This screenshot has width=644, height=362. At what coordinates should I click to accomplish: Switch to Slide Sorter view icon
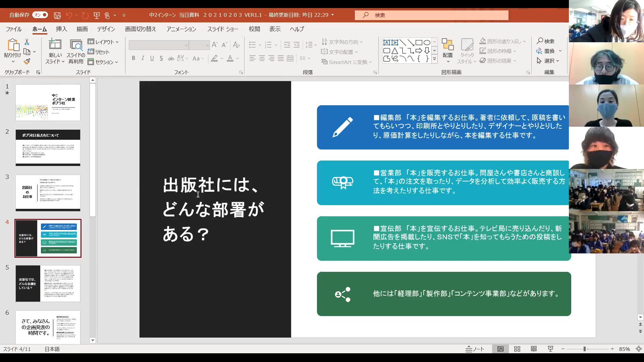pos(517,349)
